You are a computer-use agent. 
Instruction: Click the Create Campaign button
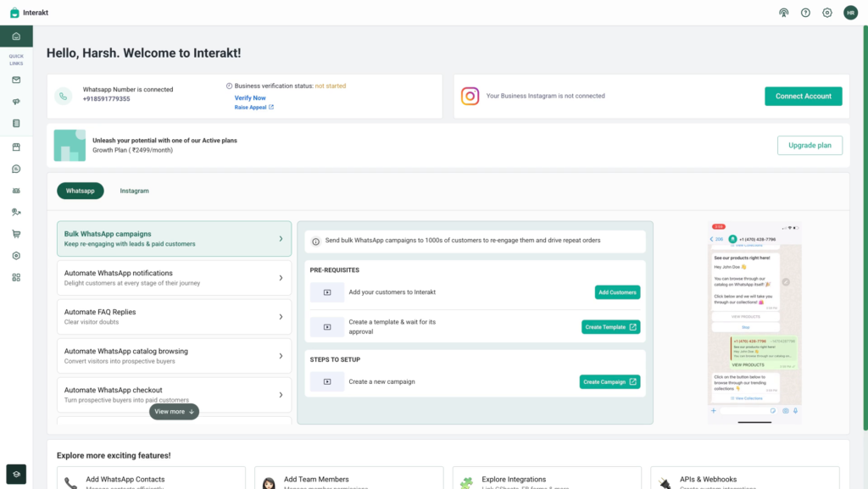click(x=609, y=381)
